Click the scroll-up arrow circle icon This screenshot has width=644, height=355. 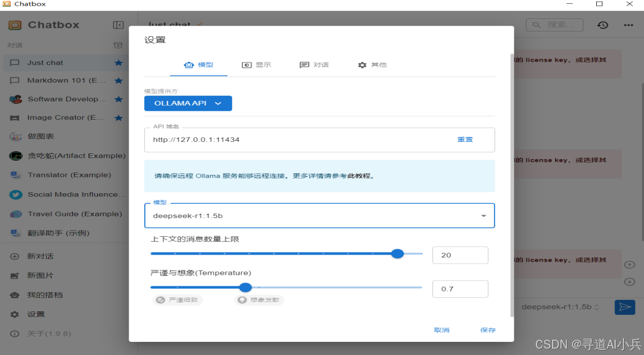coord(629,265)
